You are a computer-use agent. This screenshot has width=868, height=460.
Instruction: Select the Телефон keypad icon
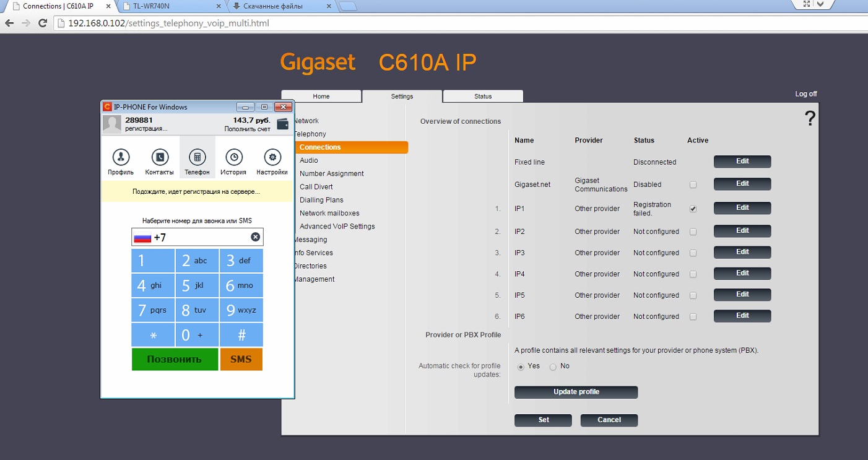pyautogui.click(x=197, y=157)
